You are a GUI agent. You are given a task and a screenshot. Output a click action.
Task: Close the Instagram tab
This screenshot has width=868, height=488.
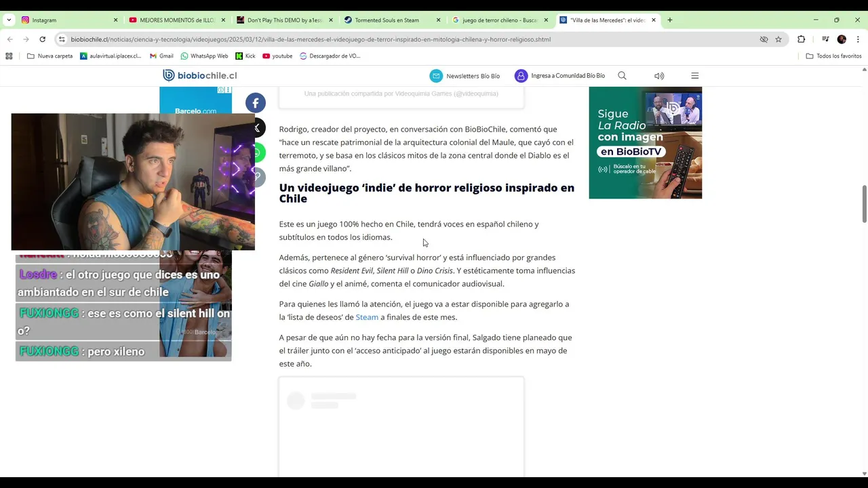(x=115, y=20)
